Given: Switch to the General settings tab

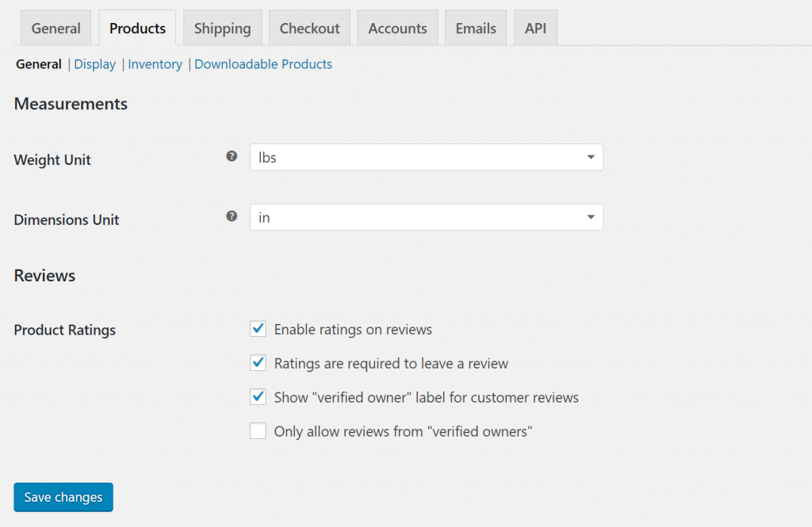Looking at the screenshot, I should [56, 29].
